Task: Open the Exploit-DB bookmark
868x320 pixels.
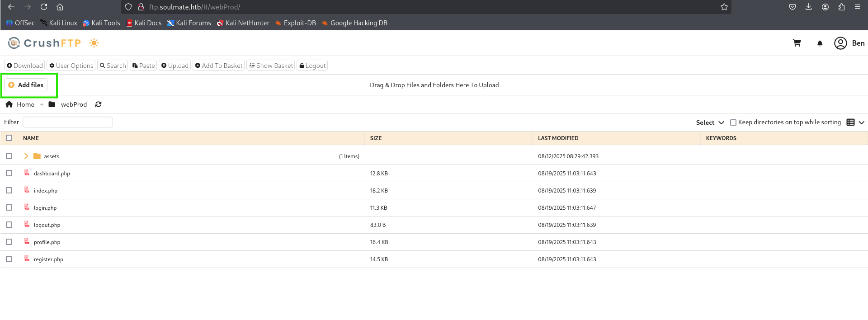Action: [295, 23]
